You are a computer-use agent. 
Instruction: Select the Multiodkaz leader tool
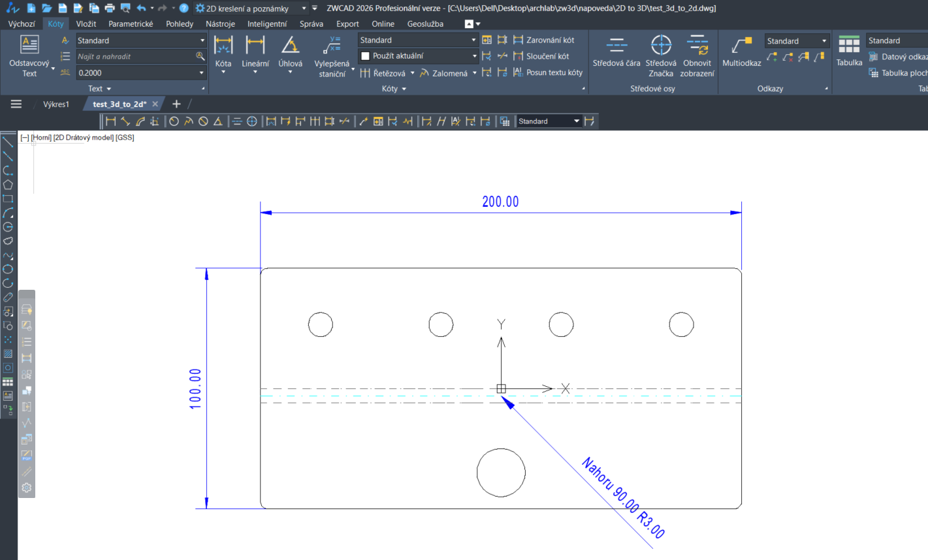742,52
